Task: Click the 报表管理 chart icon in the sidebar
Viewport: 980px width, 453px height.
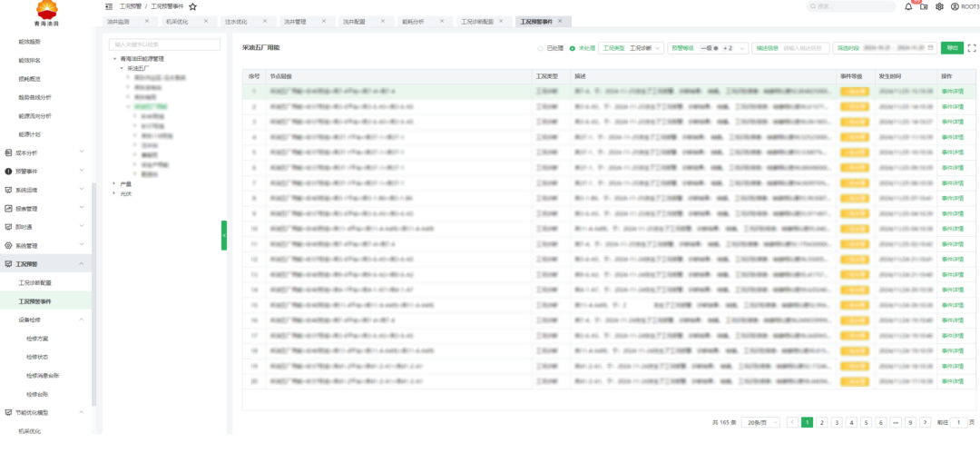Action: click(8, 209)
